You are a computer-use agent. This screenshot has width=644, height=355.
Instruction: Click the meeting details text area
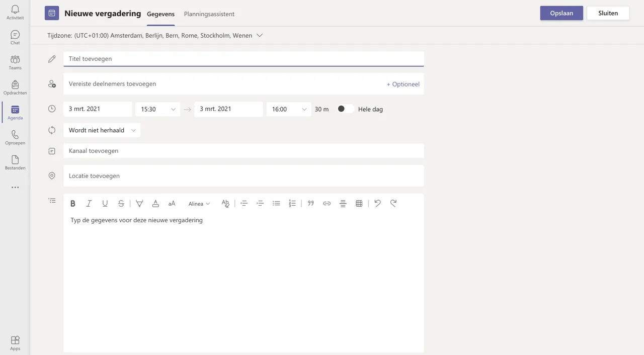(x=244, y=282)
